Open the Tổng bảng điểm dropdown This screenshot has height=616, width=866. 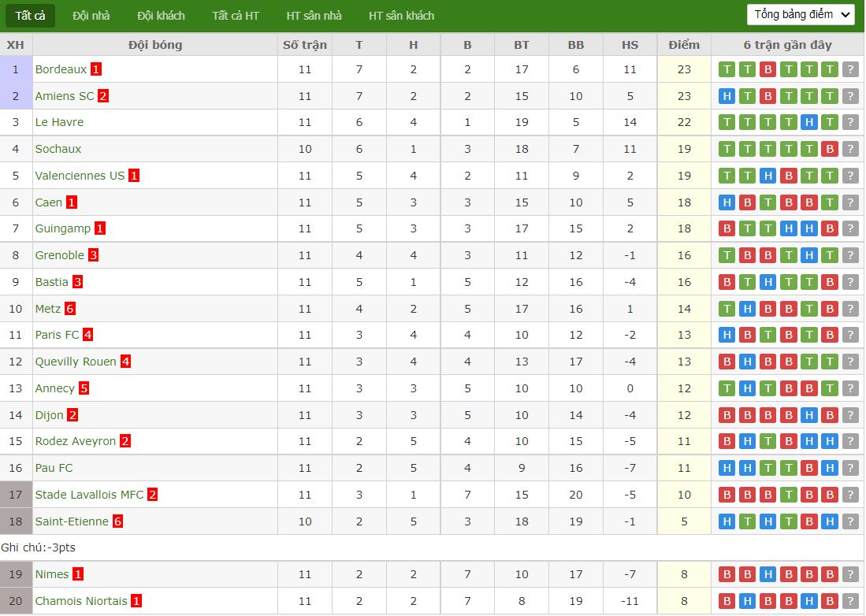pyautogui.click(x=803, y=14)
